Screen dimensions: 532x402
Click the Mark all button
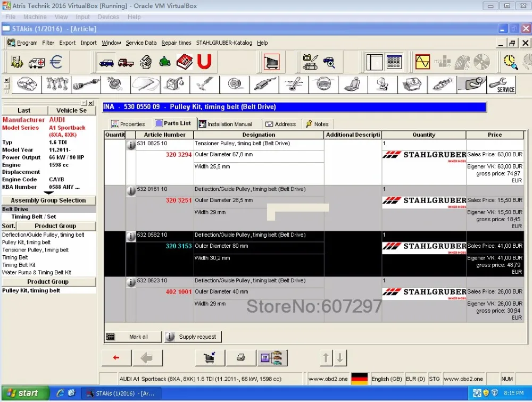[133, 337]
